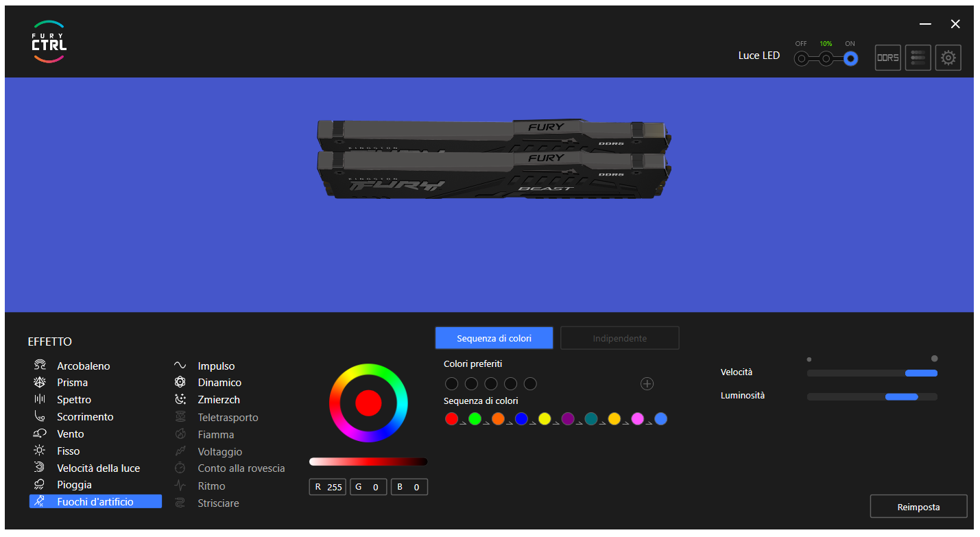Choose the Dinamico effect icon

(x=180, y=383)
